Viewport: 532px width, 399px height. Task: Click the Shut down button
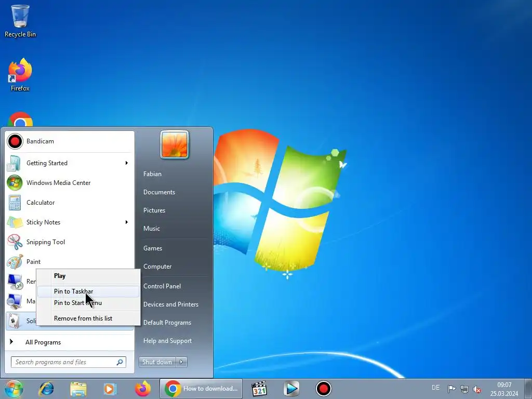[x=157, y=362]
